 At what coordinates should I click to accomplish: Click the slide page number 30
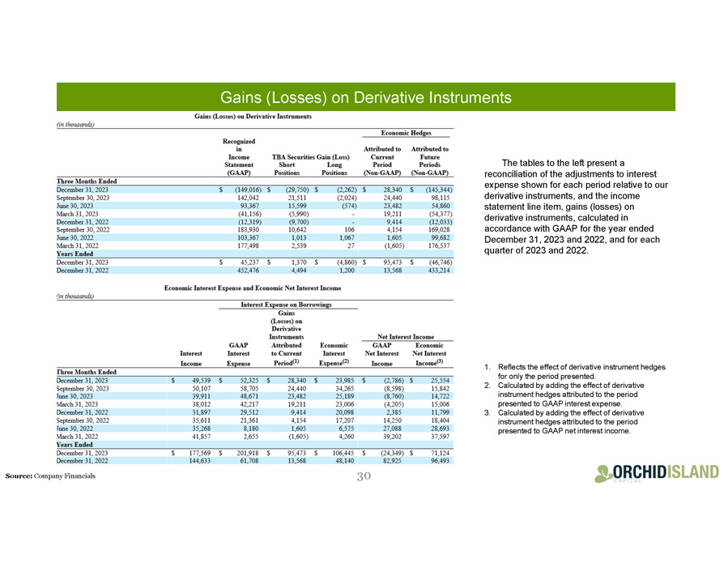(364, 476)
